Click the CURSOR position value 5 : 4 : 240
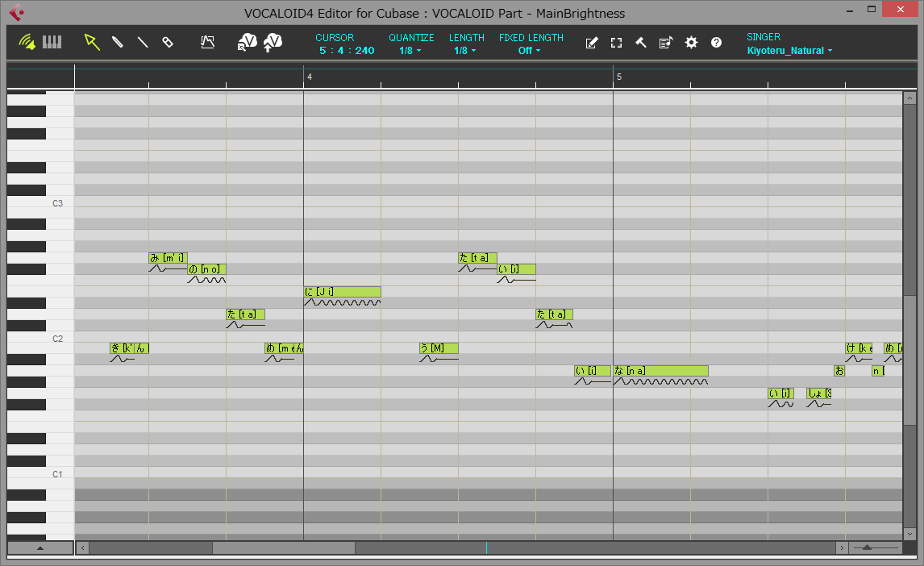 (x=347, y=51)
